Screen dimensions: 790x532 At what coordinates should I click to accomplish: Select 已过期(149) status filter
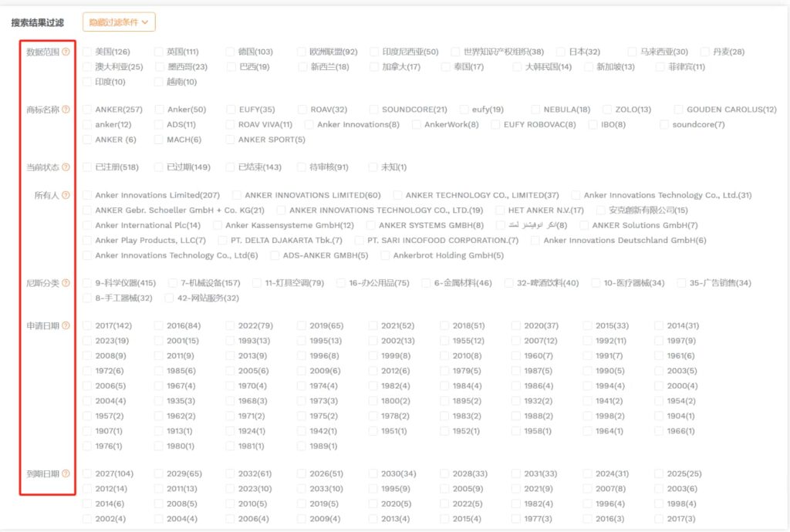pos(160,167)
